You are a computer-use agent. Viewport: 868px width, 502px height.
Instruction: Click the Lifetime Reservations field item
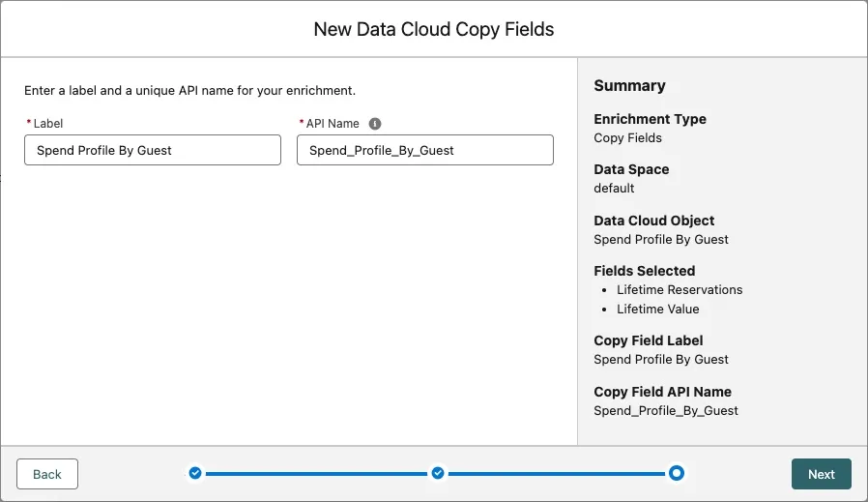click(680, 289)
